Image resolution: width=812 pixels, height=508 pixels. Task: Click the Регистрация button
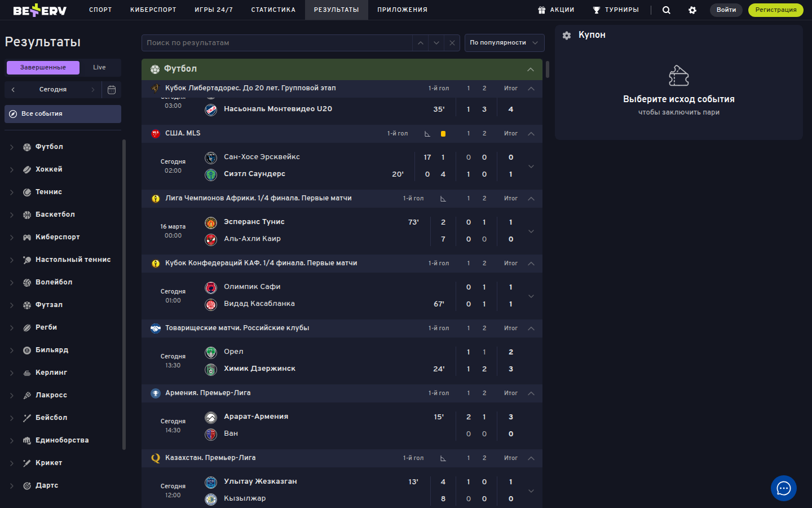[x=775, y=10]
